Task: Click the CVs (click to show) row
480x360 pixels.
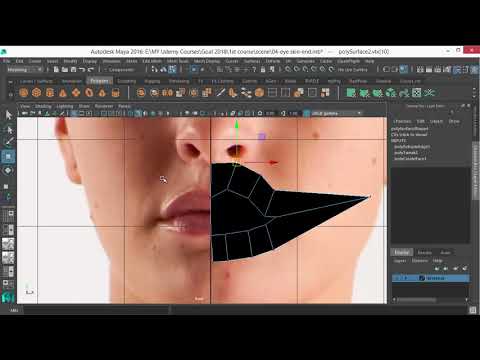Action: coord(409,134)
